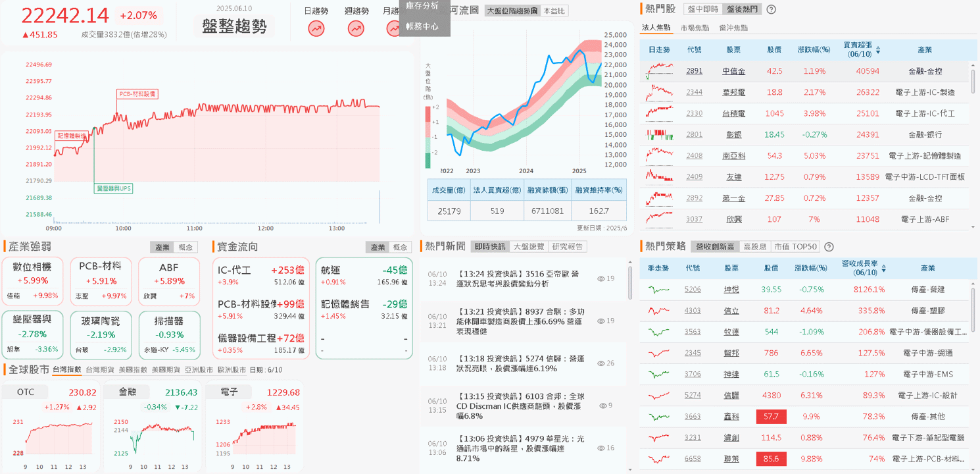
Task: Click the OTC index card label
Action: pos(26,392)
